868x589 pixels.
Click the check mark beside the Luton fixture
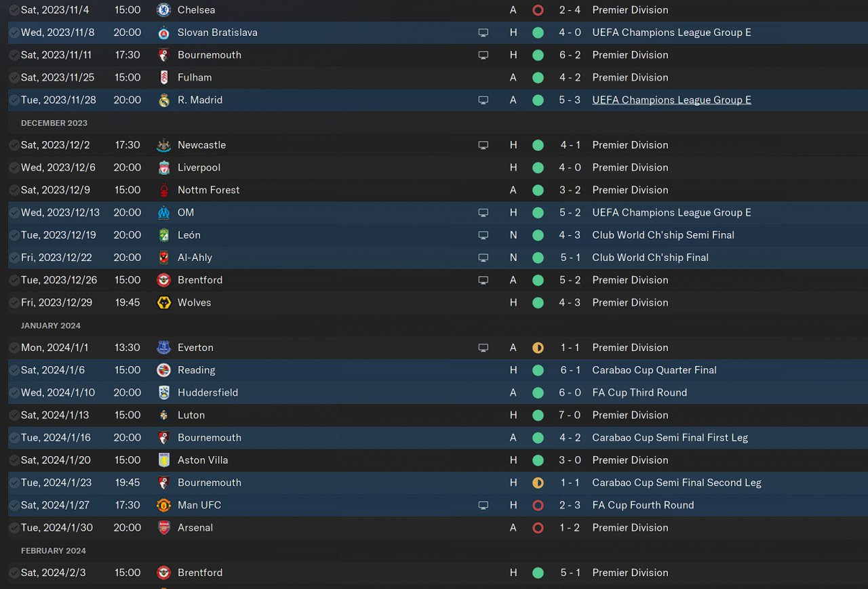[14, 415]
